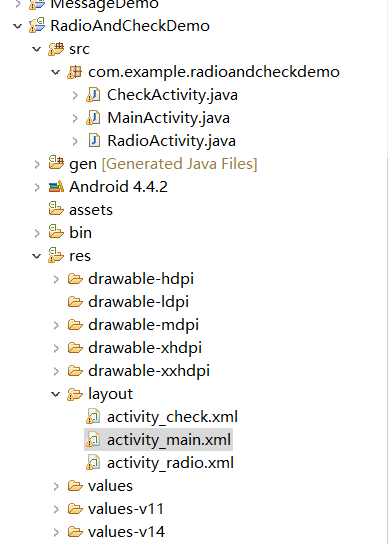This screenshot has height=544, width=388.
Task: Select the 'drawable-xxhdpi' folder label
Action: pos(149,371)
